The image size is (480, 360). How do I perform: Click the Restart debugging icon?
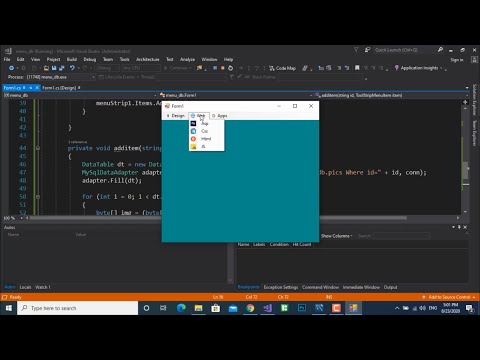(x=230, y=68)
